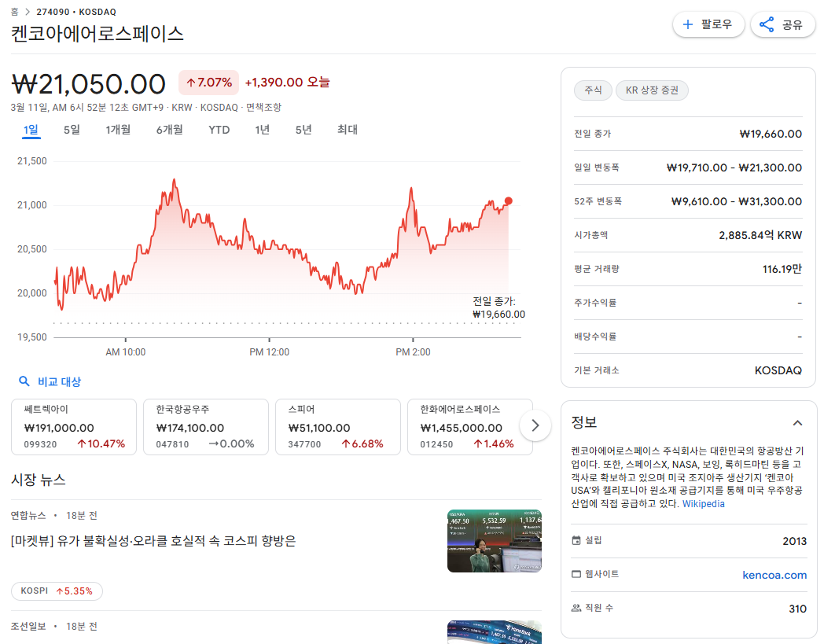This screenshot has height=644, width=835.
Task: Click the breadcrumb chevron after 홈
Action: click(28, 12)
